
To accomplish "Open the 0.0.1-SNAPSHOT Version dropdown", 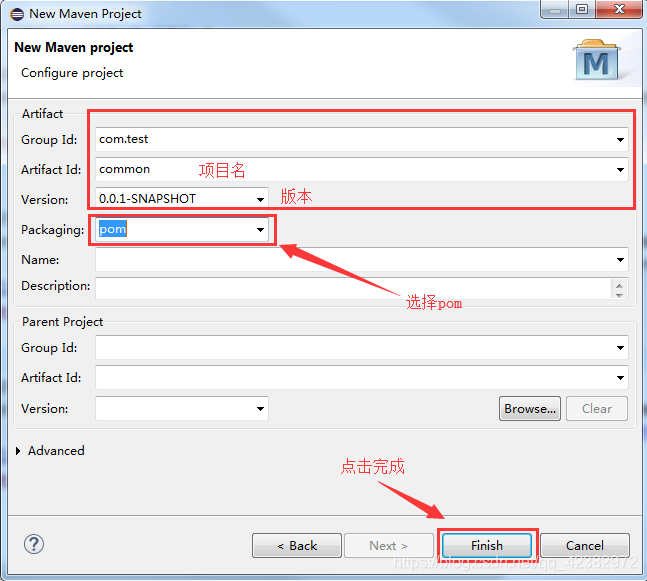I will (260, 200).
